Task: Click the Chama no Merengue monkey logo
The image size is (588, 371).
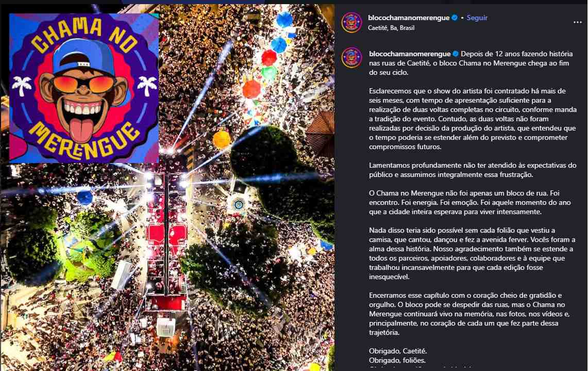Action: pyautogui.click(x=84, y=88)
